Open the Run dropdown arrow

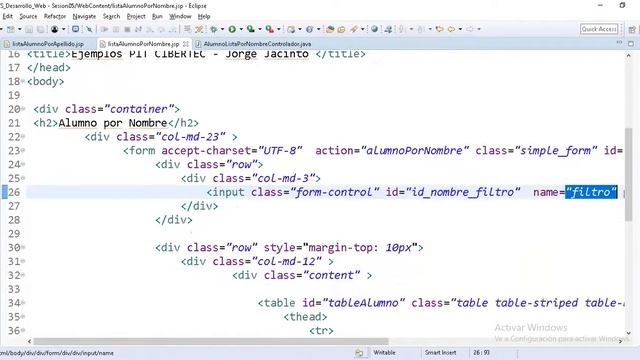click(x=241, y=29)
